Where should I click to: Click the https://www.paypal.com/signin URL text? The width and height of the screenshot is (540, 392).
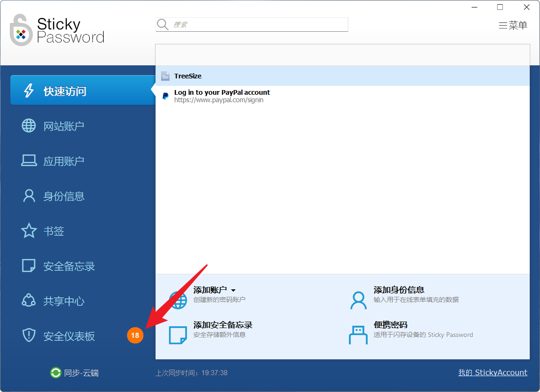219,100
